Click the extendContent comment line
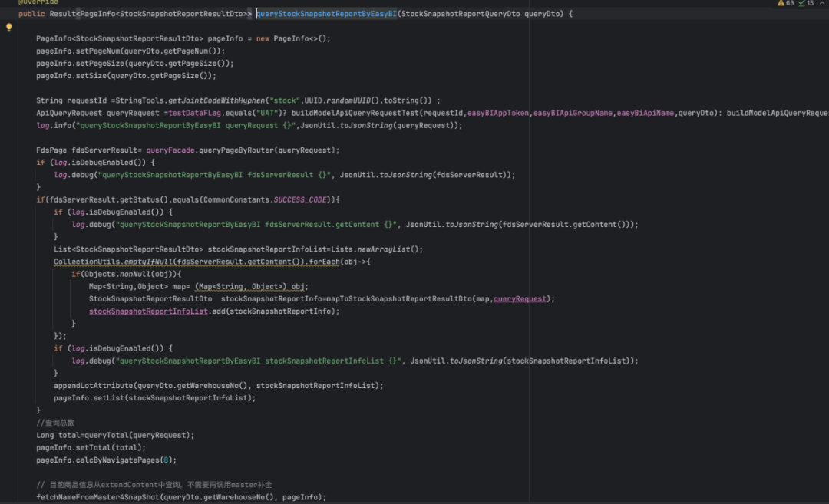Screen dimensions: 829x504 click(154, 485)
